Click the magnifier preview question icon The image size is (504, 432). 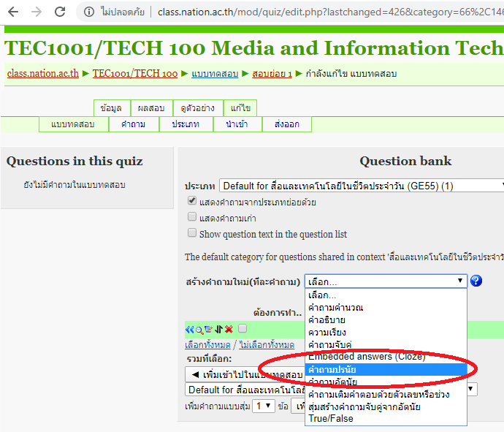(x=199, y=330)
